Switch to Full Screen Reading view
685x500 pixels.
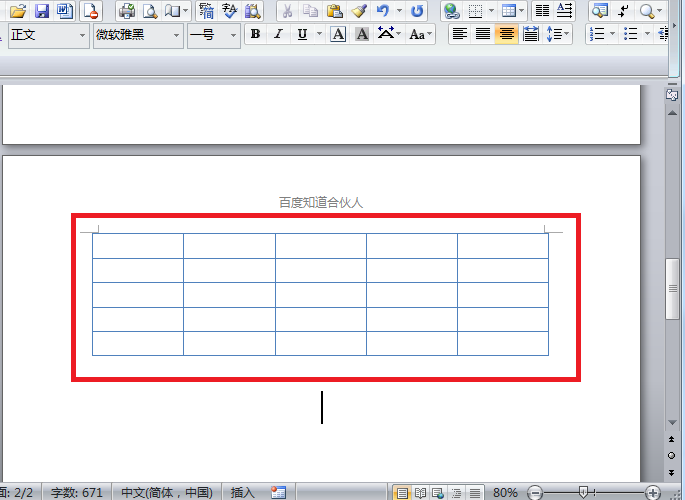pos(420,493)
